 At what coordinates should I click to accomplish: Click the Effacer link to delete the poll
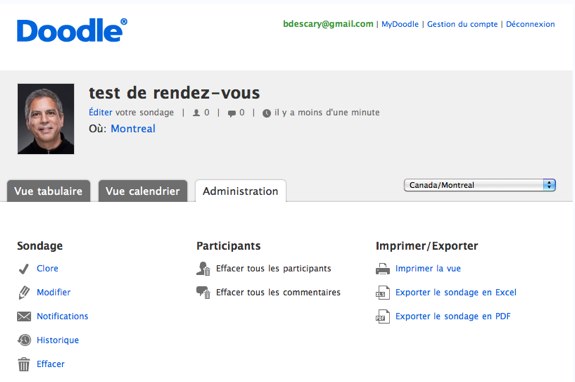click(x=51, y=364)
